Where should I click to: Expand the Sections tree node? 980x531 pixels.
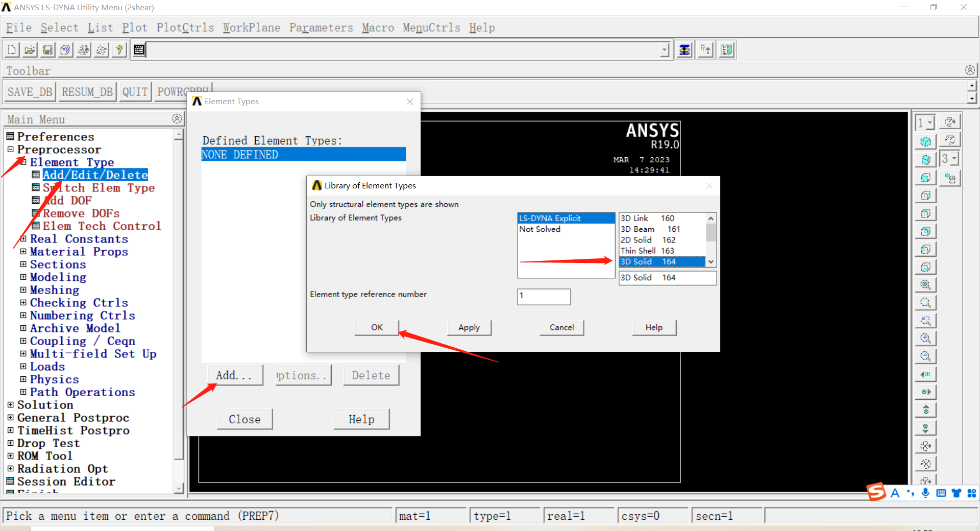[23, 264]
